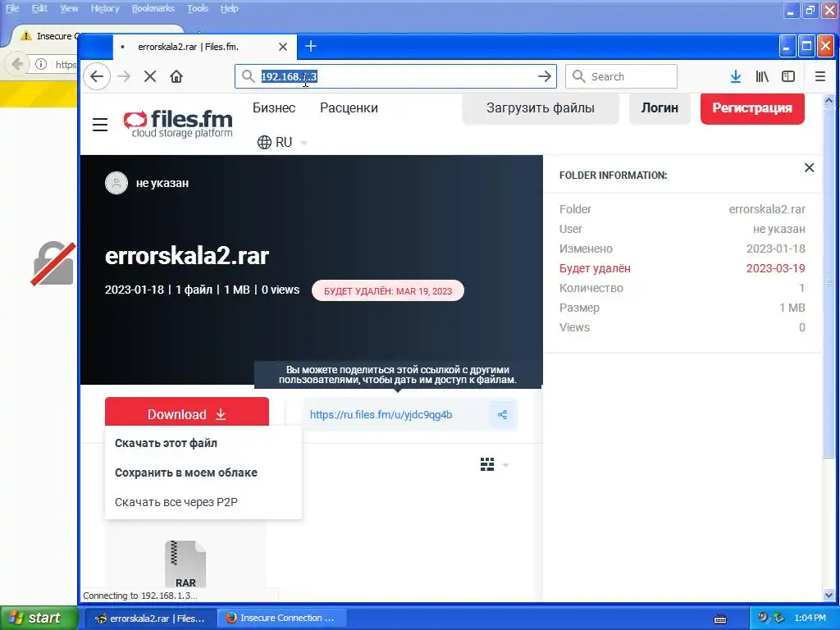The width and height of the screenshot is (840, 630).
Task: Click the globe language icon
Action: pyautogui.click(x=264, y=143)
